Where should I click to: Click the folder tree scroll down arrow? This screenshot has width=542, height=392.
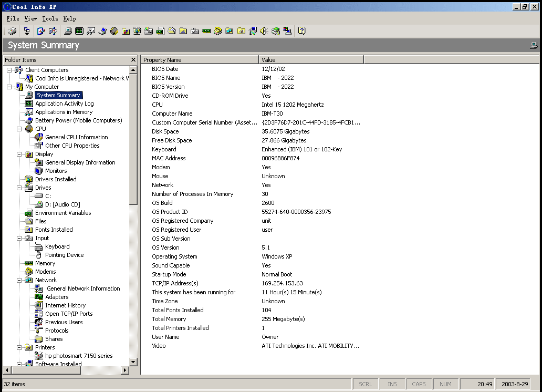coord(133,362)
